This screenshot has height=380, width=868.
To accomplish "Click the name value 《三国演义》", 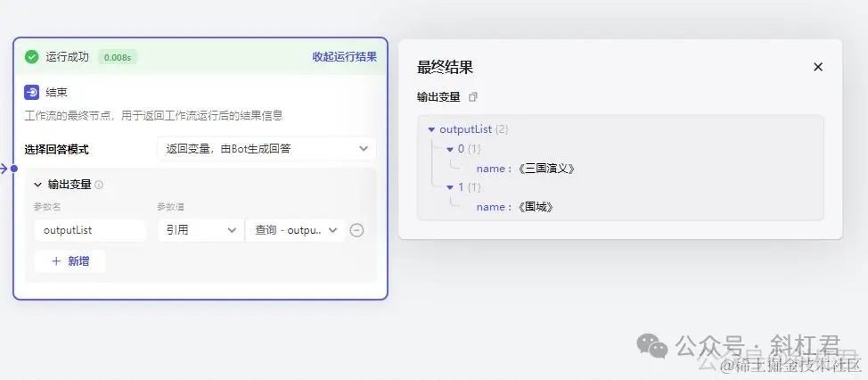I will pyautogui.click(x=545, y=169).
